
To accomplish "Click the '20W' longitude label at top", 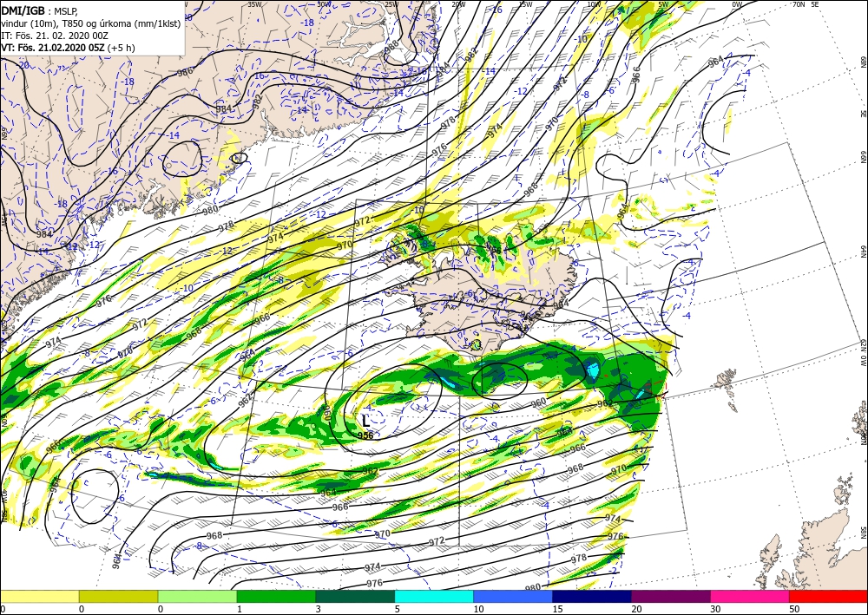I will tap(458, 4).
